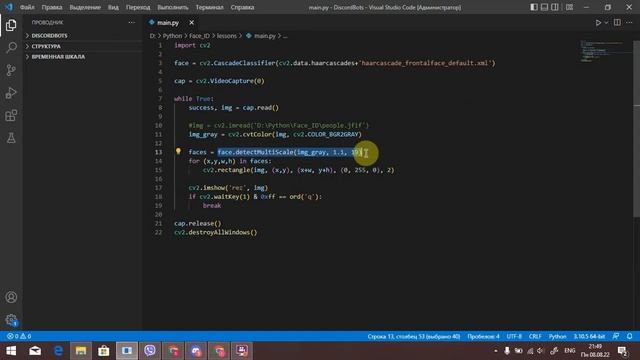Expand the СТРУКТУРА outline section
640x360 pixels.
83,46
